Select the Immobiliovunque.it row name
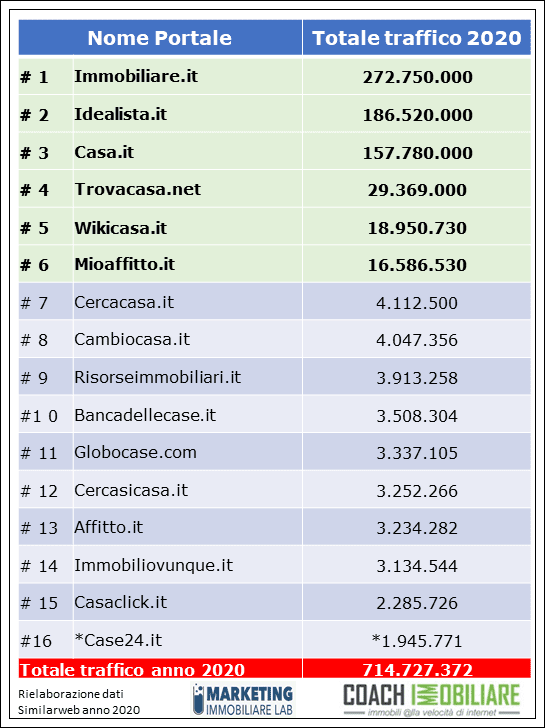 coord(153,565)
